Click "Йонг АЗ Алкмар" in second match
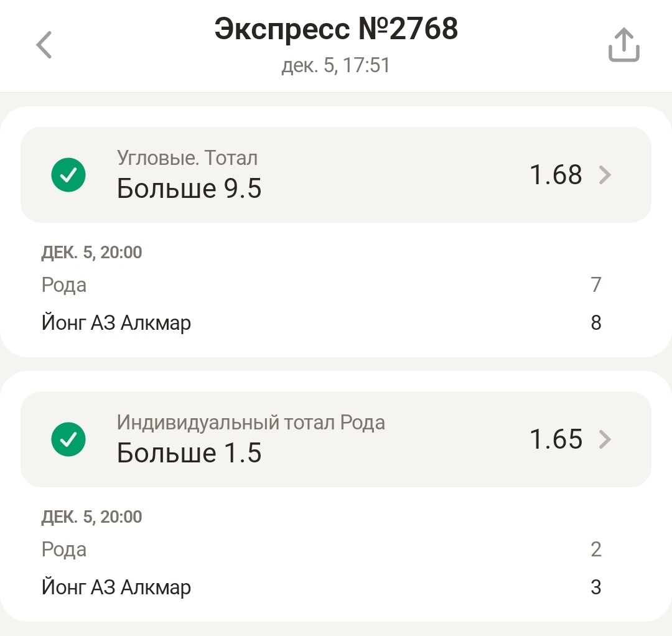The width and height of the screenshot is (672, 636). (x=116, y=587)
